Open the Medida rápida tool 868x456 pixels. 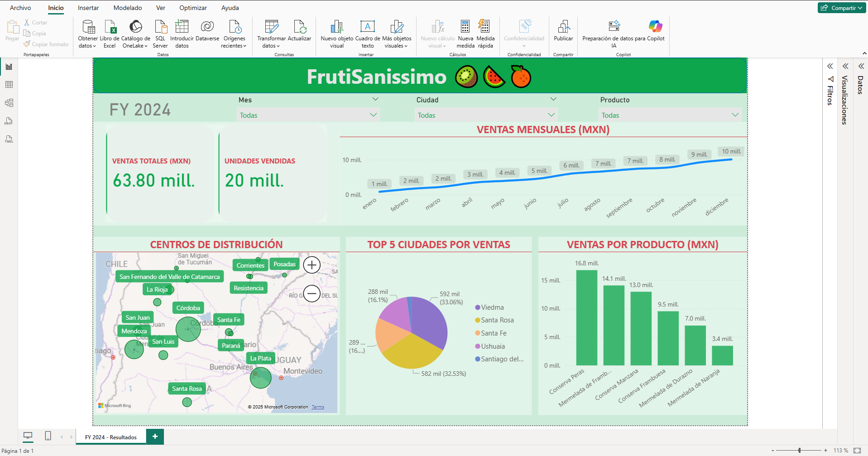[484, 34]
